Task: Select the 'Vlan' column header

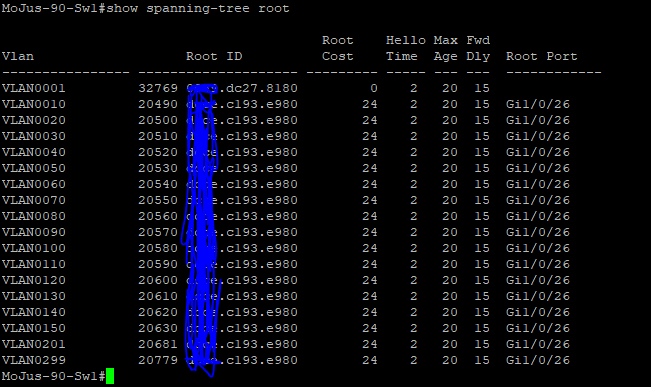Action: (x=18, y=56)
